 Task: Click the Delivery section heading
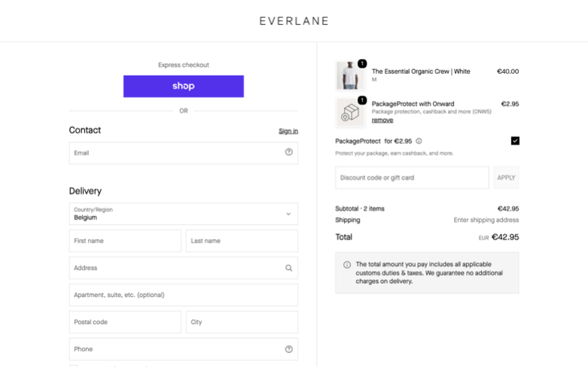coord(85,191)
